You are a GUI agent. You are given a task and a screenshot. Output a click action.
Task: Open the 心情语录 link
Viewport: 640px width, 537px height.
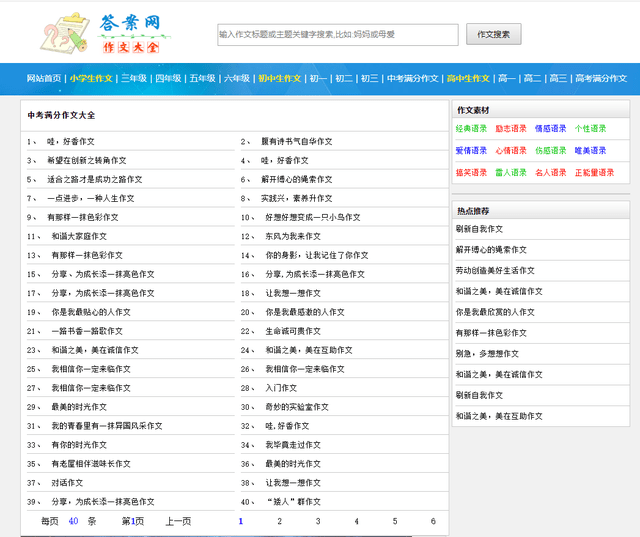[511, 151]
